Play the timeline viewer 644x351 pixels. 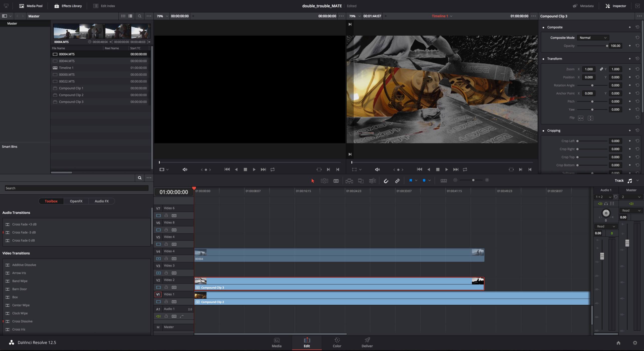tap(446, 170)
